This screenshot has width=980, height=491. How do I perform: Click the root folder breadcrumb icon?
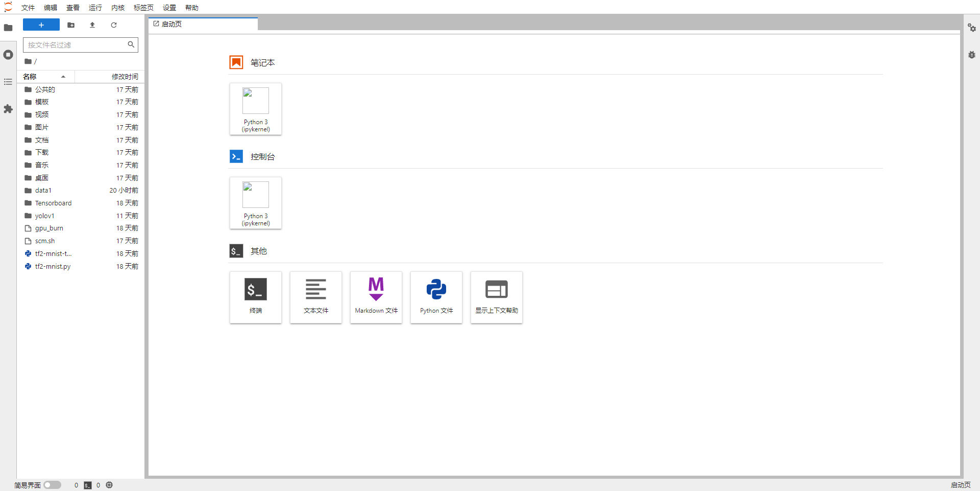[28, 61]
